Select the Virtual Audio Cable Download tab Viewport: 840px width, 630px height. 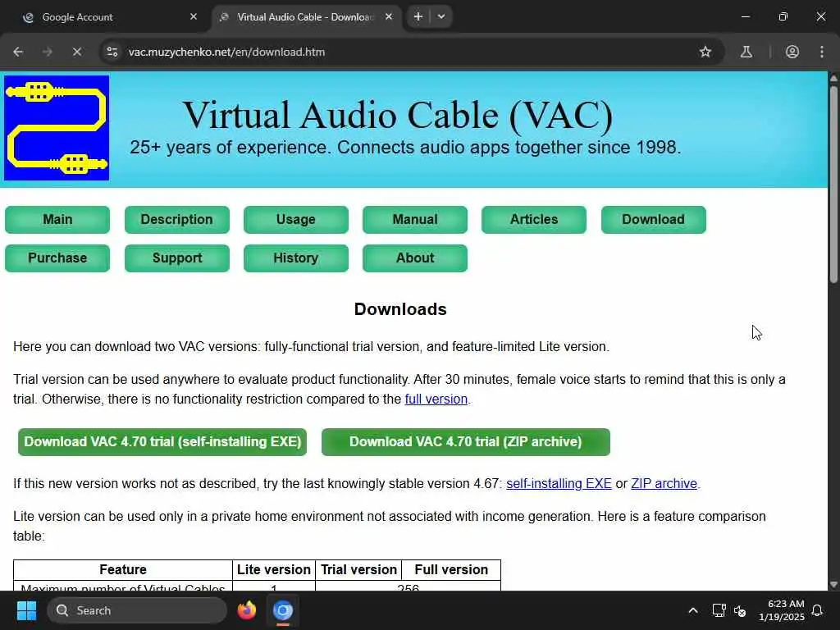(307, 17)
